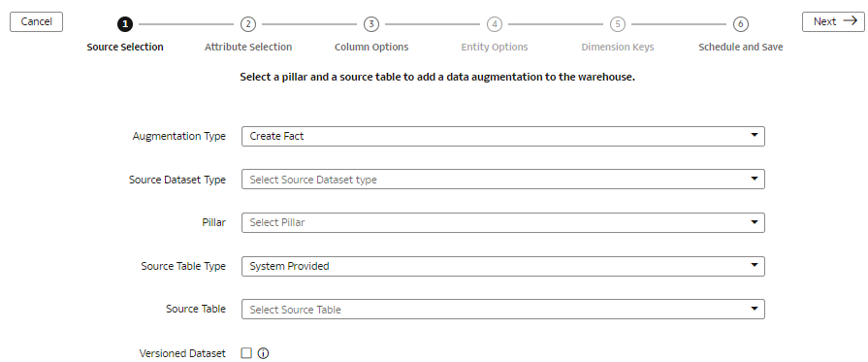Open the Column Options step label
Screen dimensions: 868x362
click(x=371, y=48)
